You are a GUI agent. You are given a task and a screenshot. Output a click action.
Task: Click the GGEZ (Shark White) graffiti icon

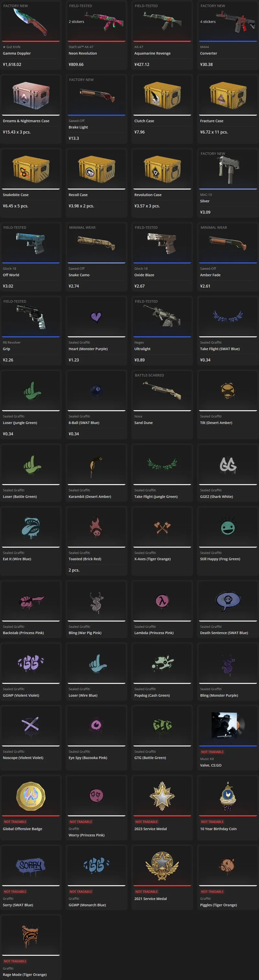click(x=228, y=464)
